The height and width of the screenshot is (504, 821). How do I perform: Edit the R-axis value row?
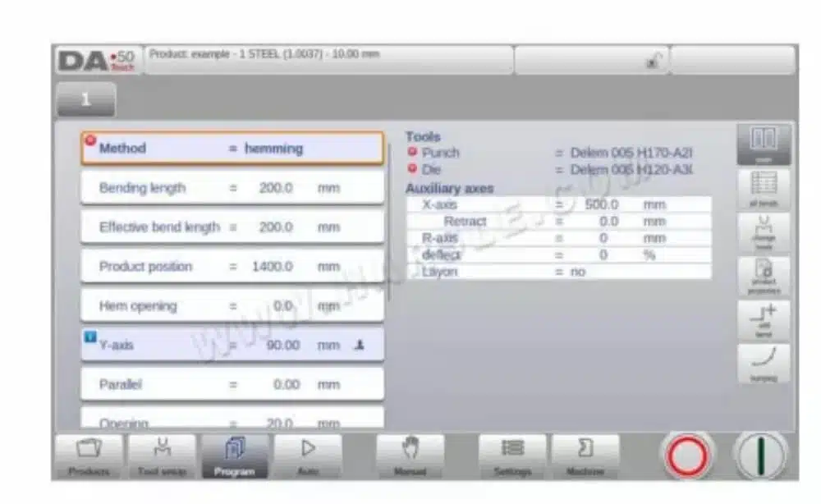click(x=559, y=238)
